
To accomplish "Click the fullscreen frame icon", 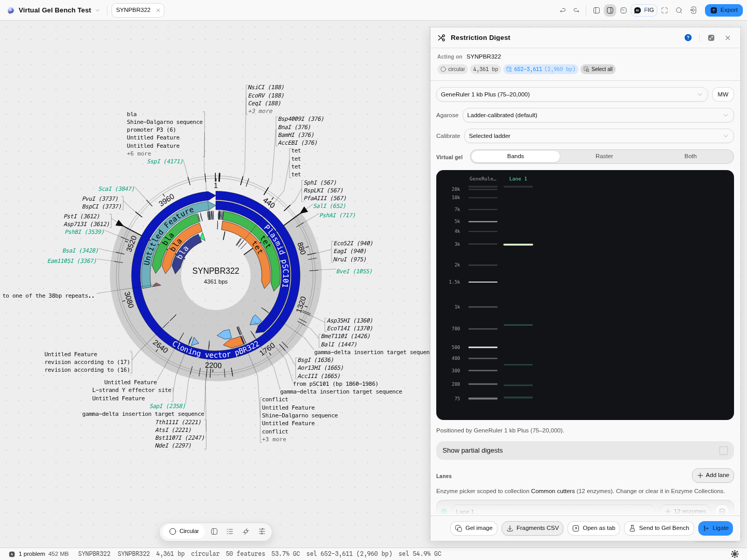I will coord(665,10).
